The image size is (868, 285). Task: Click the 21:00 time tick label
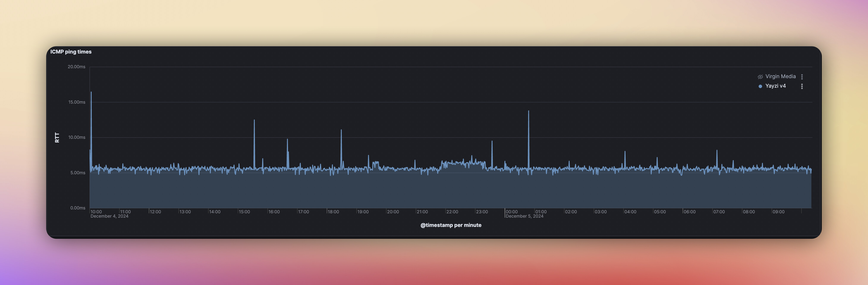click(422, 212)
